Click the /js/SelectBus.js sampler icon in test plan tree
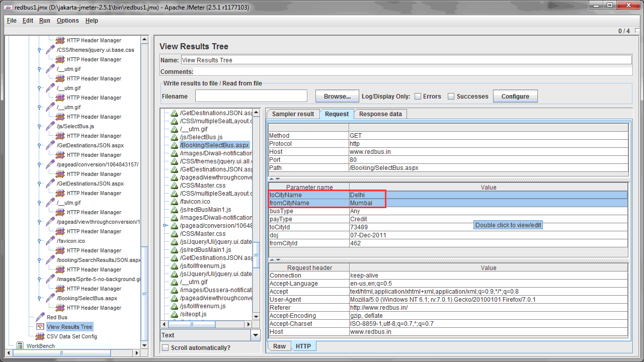Screen dimensions: 644x362 pos(50,126)
